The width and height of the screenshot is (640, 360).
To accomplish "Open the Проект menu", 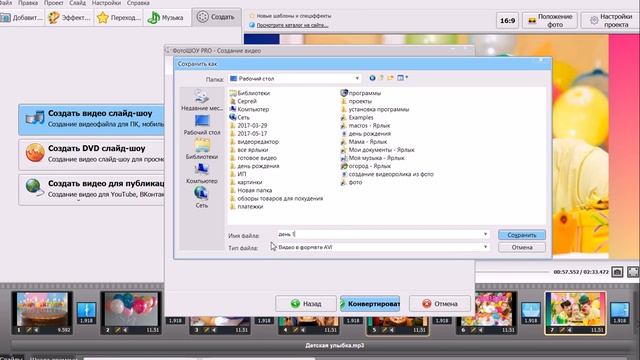I will [x=53, y=3].
